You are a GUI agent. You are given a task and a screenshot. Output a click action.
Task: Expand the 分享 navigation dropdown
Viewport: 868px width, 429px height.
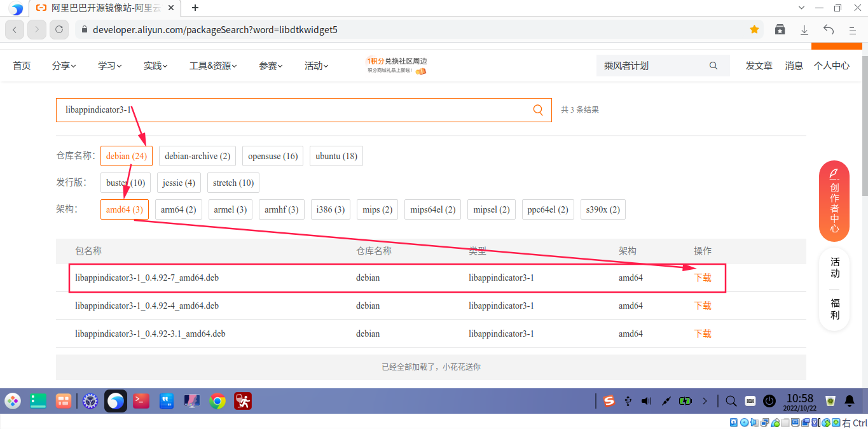click(x=64, y=66)
